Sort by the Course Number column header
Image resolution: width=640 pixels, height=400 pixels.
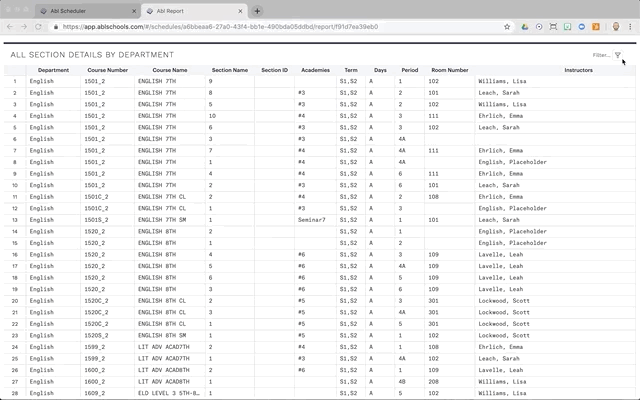tap(107, 70)
